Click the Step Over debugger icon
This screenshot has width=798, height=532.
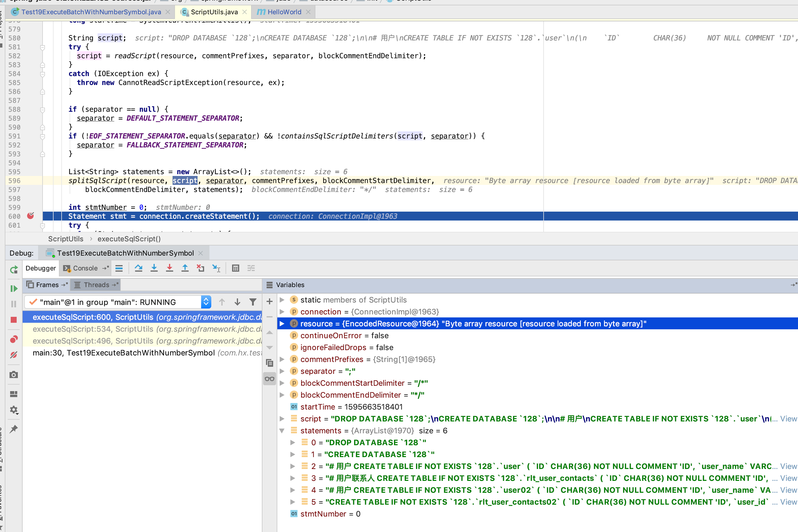point(138,268)
